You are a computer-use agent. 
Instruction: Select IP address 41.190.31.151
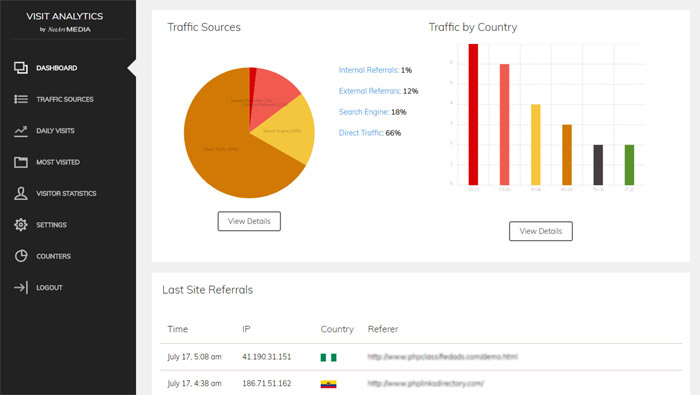pos(267,357)
